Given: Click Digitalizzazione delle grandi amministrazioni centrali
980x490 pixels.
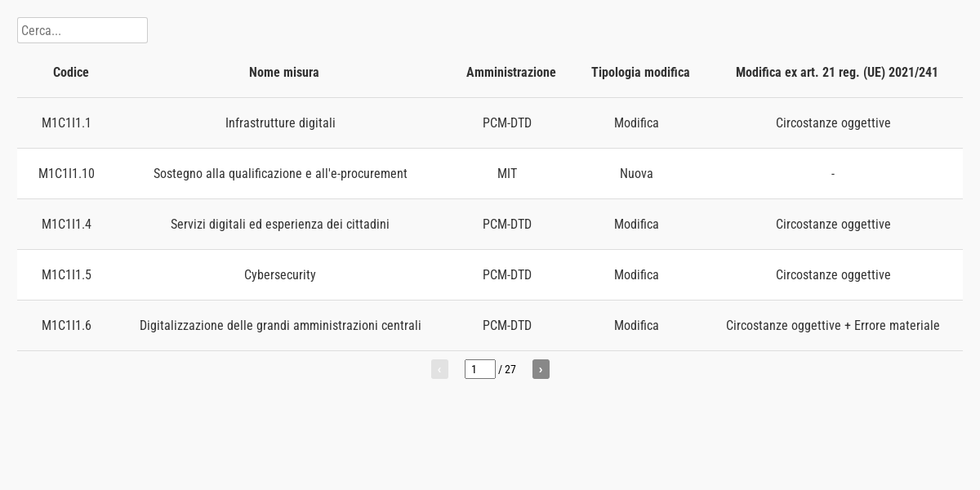Looking at the screenshot, I should point(280,325).
